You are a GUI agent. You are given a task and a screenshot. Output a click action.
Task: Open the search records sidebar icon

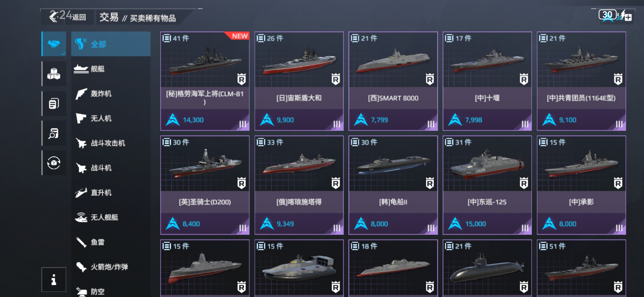(54, 133)
